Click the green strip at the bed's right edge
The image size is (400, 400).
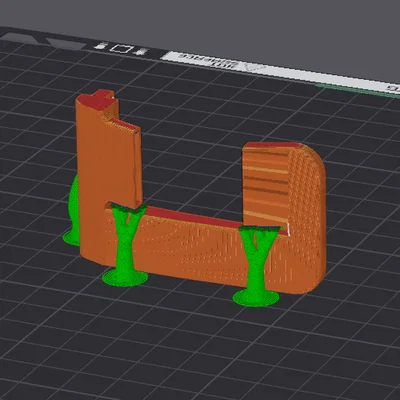tap(358, 91)
